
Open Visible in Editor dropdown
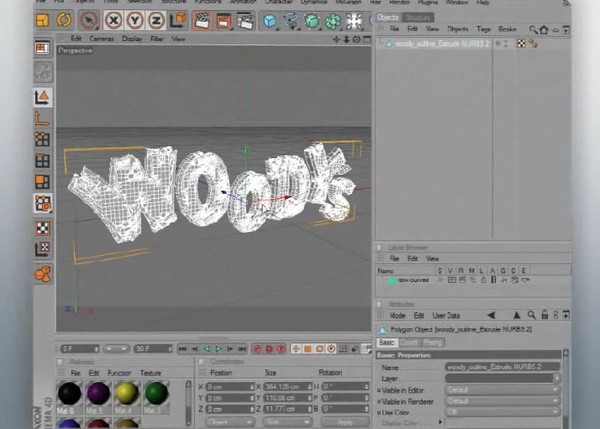pyautogui.click(x=502, y=390)
